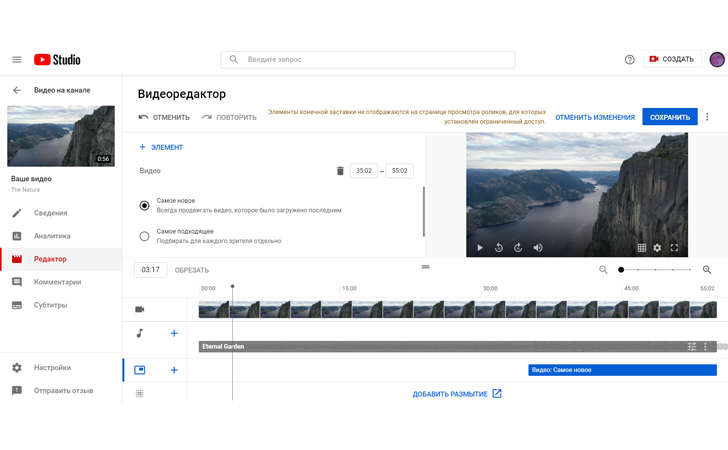Open the three-dot menu beside Сохранить
Image resolution: width=728 pixels, height=450 pixels.
[x=707, y=117]
